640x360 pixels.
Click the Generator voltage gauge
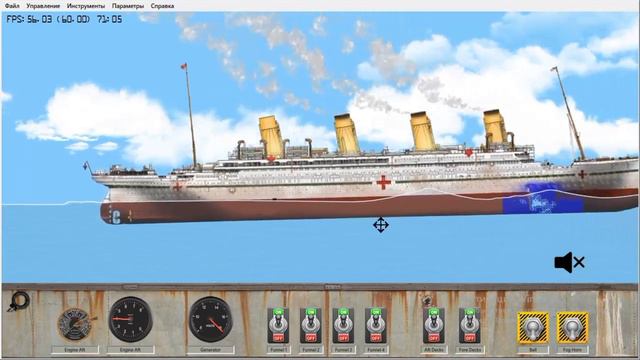[x=211, y=319]
